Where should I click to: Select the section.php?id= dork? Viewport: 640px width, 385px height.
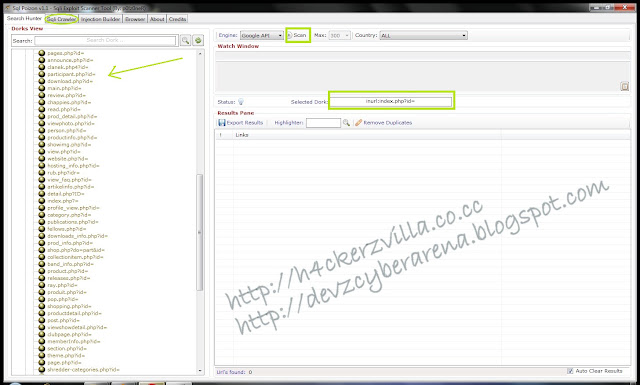click(x=67, y=349)
